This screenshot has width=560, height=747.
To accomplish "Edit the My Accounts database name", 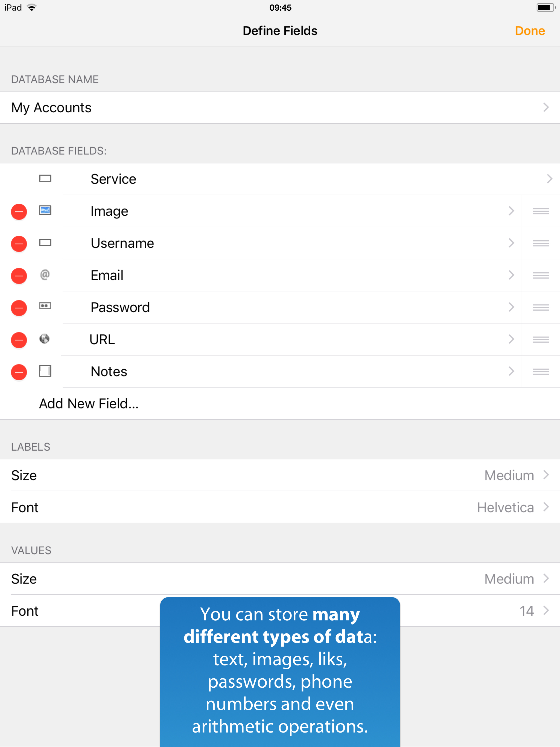I will [280, 108].
